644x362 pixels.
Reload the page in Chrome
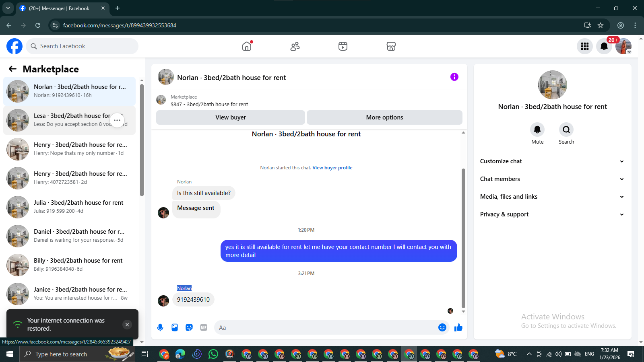38,25
